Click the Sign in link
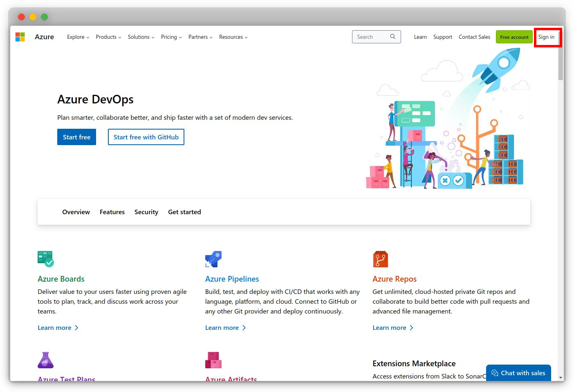 pos(546,37)
